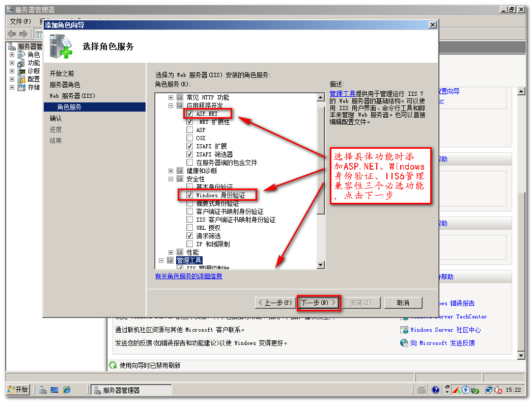Viewport: 532px width, 402px height.
Task: Check the 在服务器端的包含文件 checkbox
Action: 190,163
